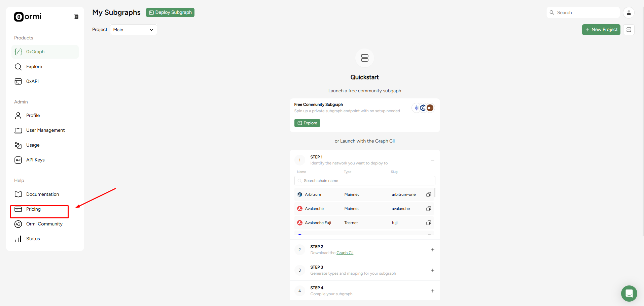Click the Search chain name field
The image size is (644, 306).
click(x=364, y=181)
